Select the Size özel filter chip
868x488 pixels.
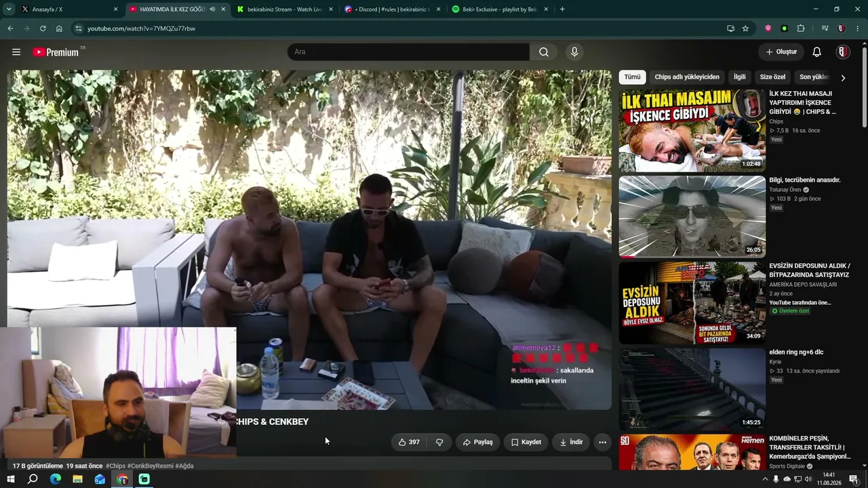(772, 77)
